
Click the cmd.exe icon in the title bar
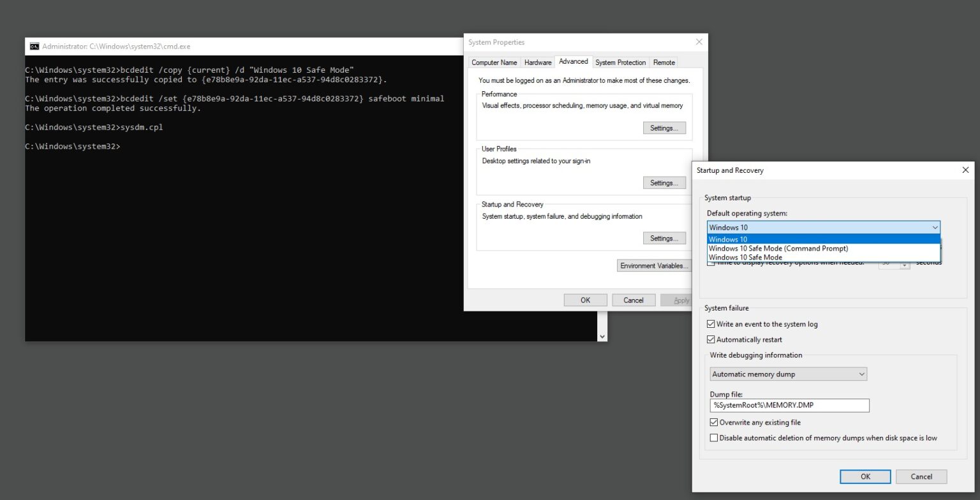pos(34,46)
